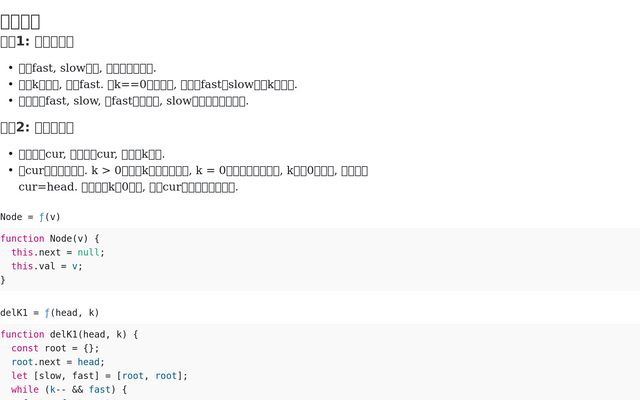Inspect the delK1 = f(head, k) output
This screenshot has height=400, width=640.
[x=49, y=313]
